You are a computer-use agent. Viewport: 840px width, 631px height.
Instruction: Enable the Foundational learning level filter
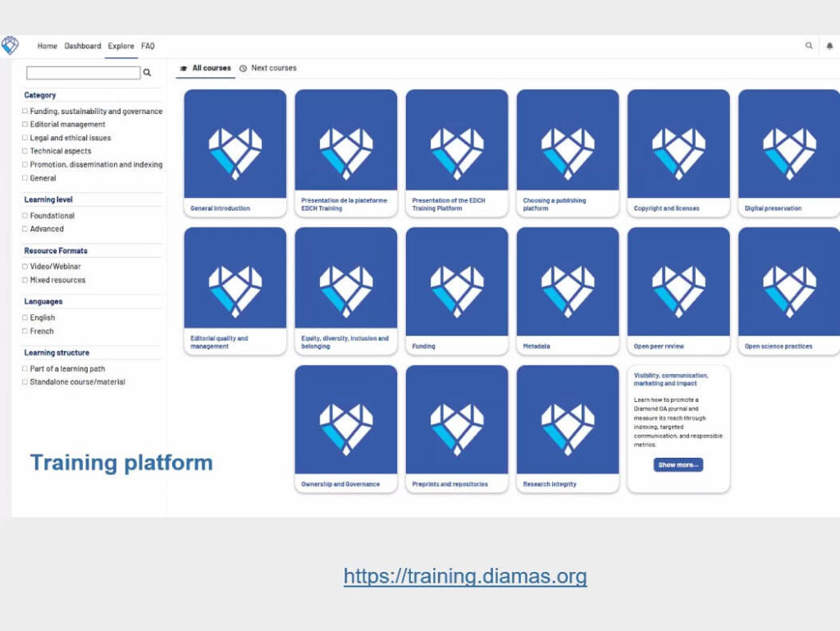(x=25, y=215)
